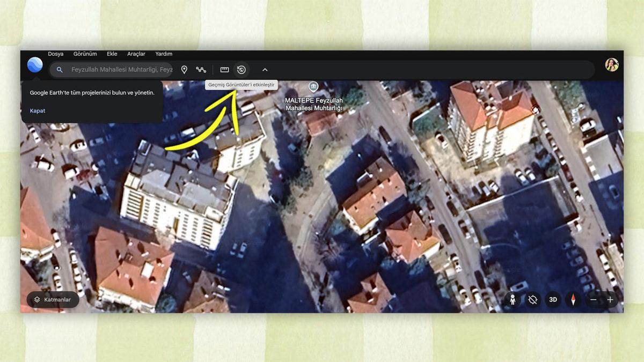Drop Pegman for Street View
Viewport: 644px width, 362px height.
click(514, 300)
